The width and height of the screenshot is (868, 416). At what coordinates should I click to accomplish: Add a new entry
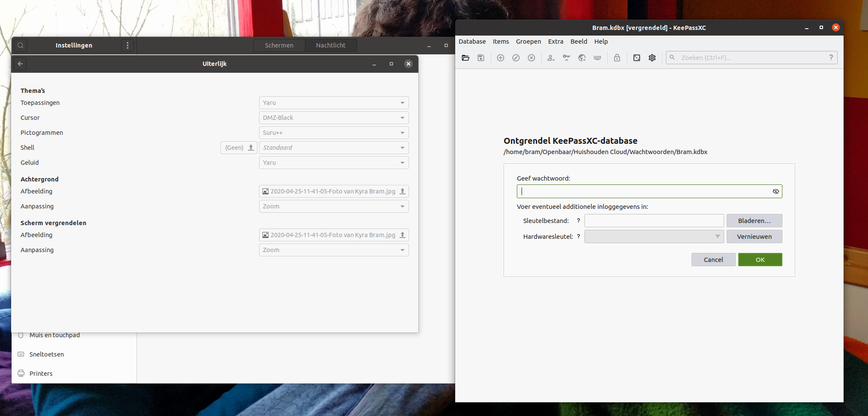click(501, 58)
